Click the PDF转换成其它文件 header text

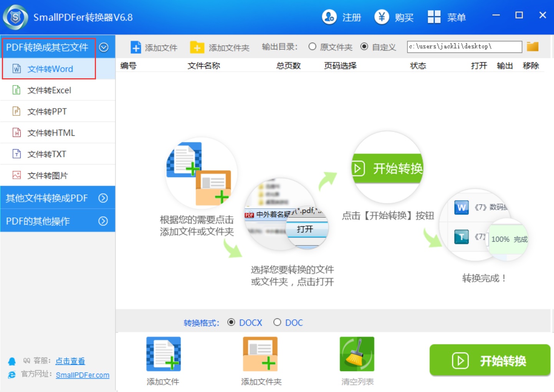(47, 47)
